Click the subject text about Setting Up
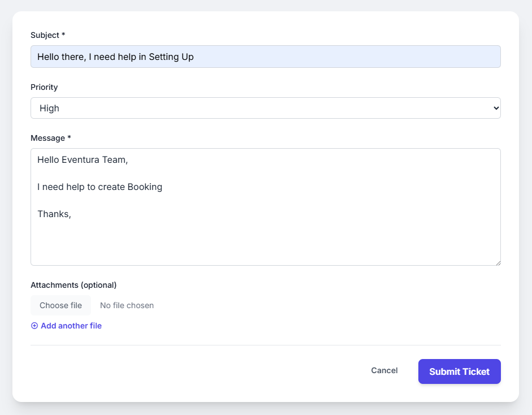The height and width of the screenshot is (415, 532). click(115, 57)
